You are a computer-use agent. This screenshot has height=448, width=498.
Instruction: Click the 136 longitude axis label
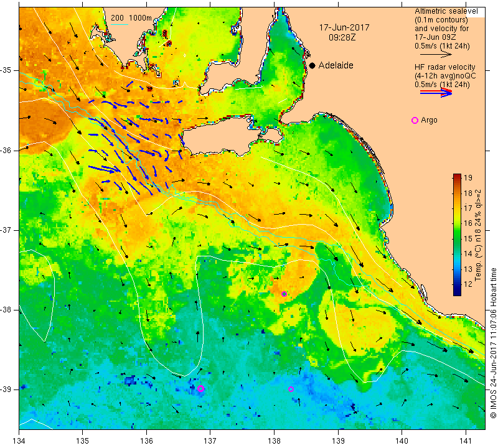click(x=146, y=441)
